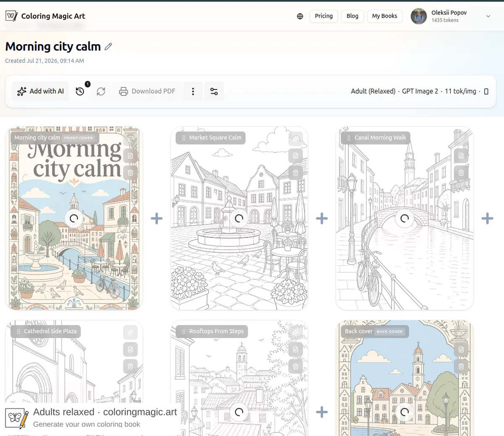Open the Pricing page

pyautogui.click(x=324, y=16)
